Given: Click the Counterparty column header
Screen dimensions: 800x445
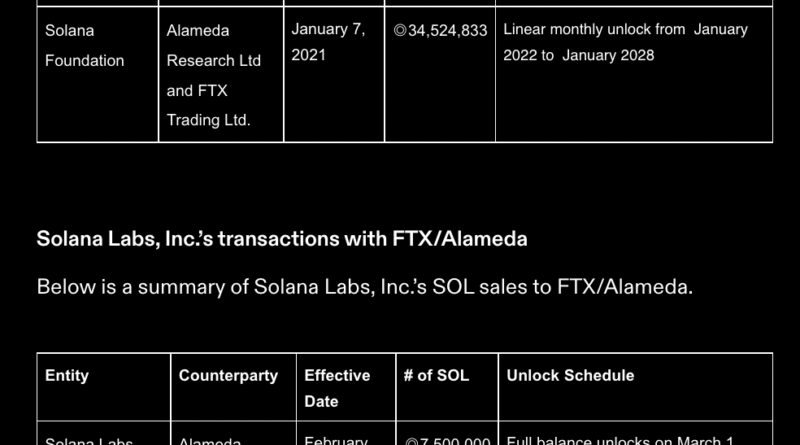Looking at the screenshot, I should pos(228,375).
